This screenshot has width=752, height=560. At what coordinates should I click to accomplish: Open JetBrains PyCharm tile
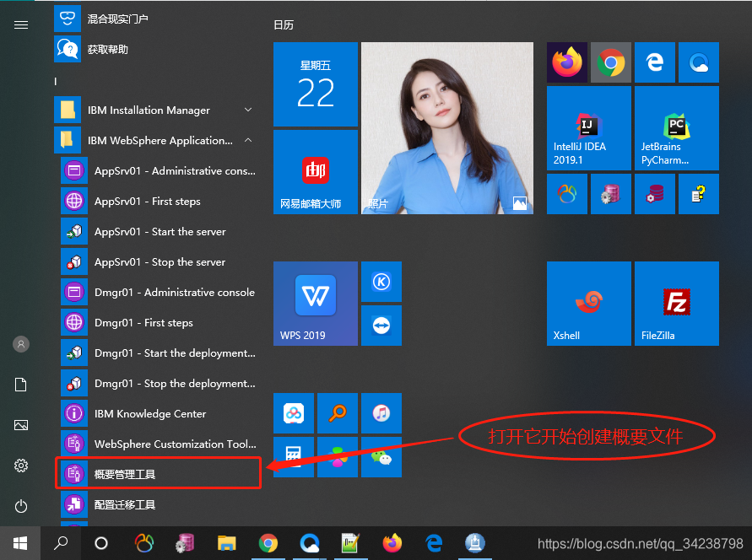(677, 128)
